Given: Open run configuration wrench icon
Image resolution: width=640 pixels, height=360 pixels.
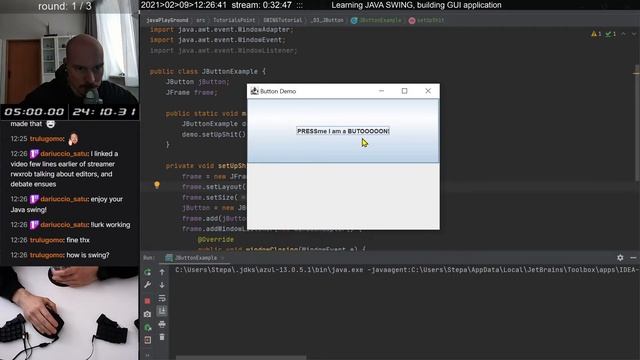Looking at the screenshot, I should pyautogui.click(x=147, y=285).
